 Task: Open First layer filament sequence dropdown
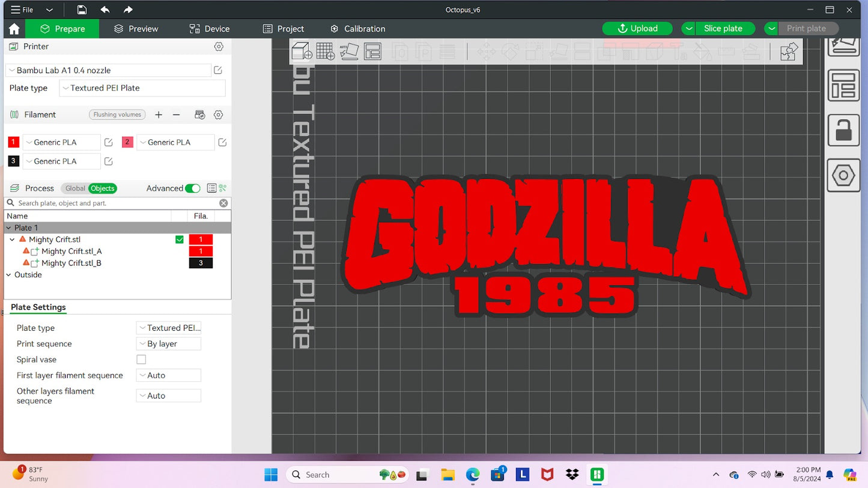click(x=169, y=375)
